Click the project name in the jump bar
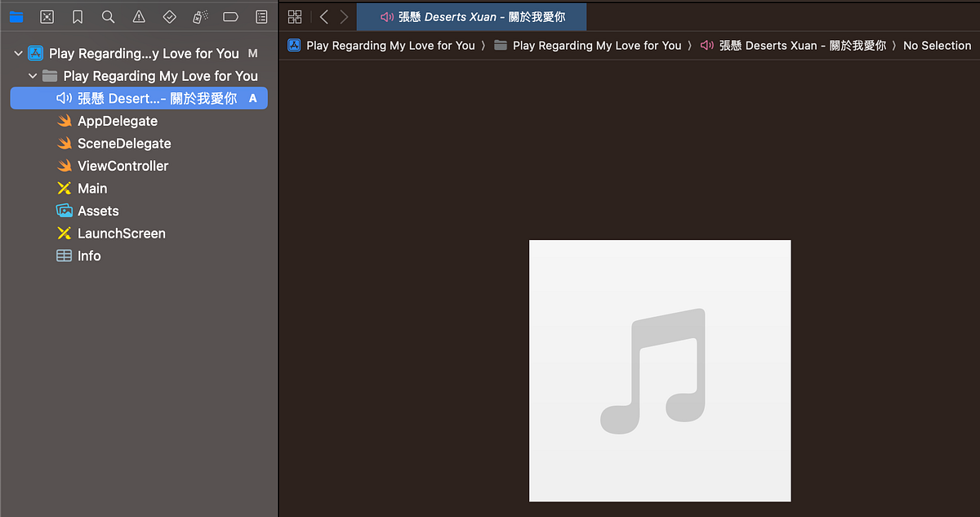This screenshot has width=980, height=517. (x=391, y=46)
